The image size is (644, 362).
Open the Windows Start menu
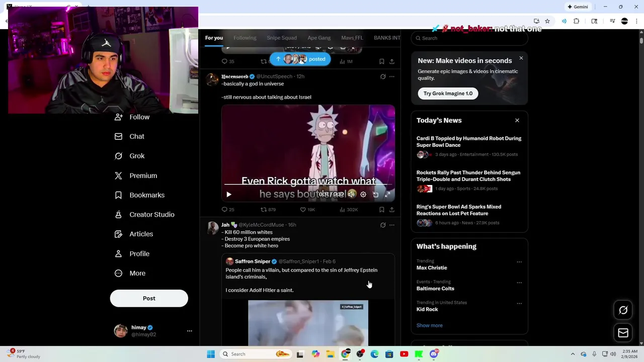point(211,354)
